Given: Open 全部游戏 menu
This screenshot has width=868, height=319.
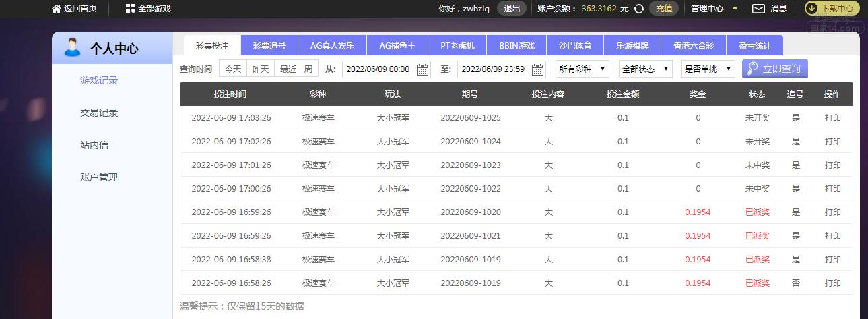Looking at the screenshot, I should point(154,9).
